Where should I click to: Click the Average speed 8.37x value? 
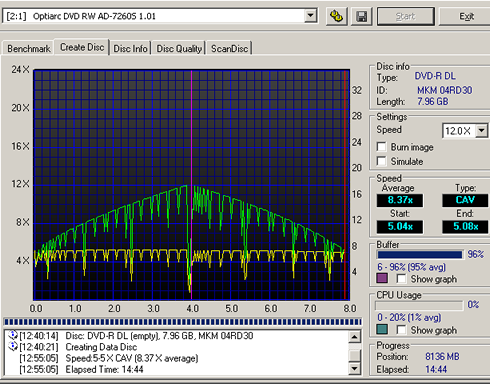(400, 200)
